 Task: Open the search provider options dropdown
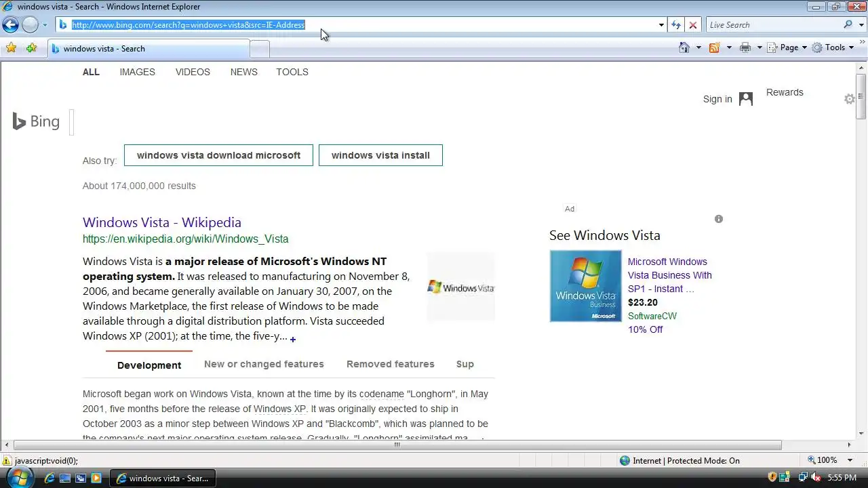point(861,25)
